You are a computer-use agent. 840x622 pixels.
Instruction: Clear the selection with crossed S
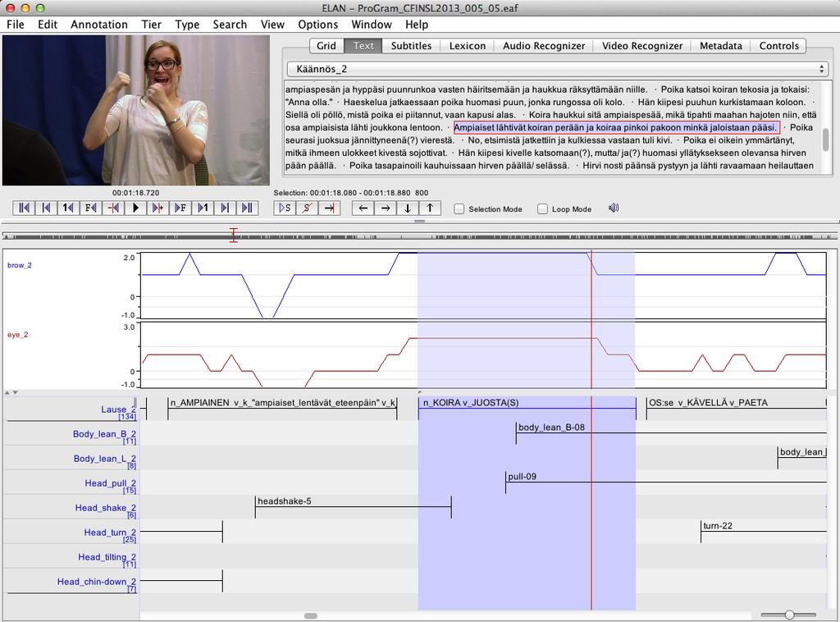coord(307,208)
